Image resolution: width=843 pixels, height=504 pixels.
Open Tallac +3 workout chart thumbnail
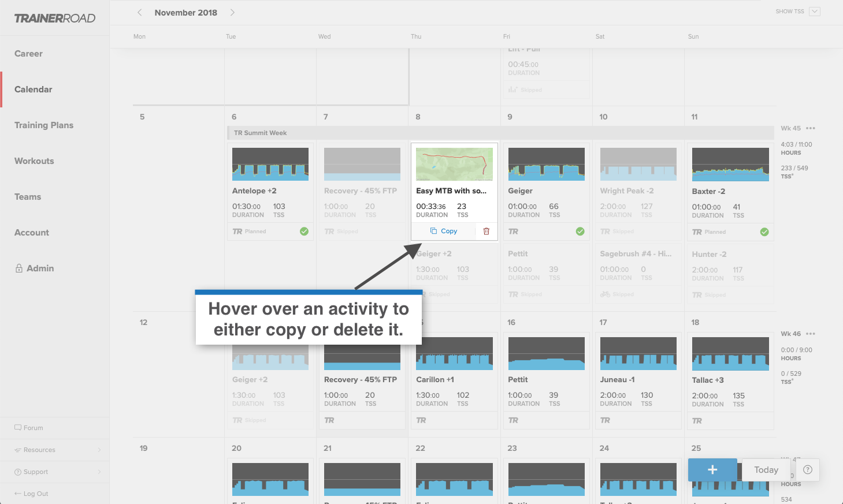730,354
